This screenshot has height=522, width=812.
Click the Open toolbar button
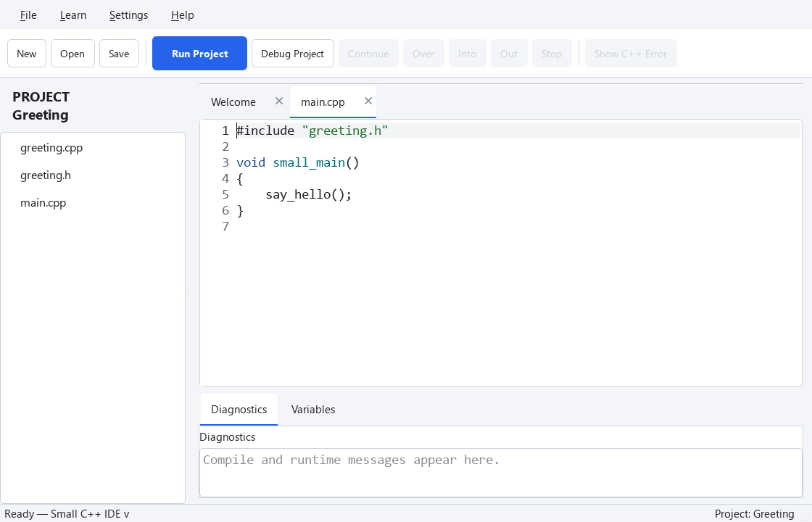pyautogui.click(x=72, y=54)
